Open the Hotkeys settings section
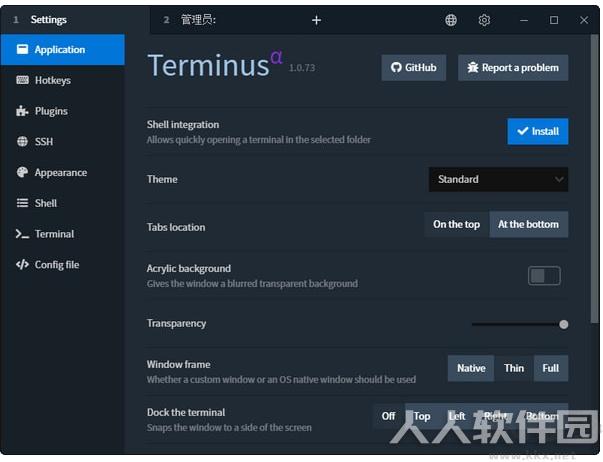The image size is (603, 462). pyautogui.click(x=62, y=80)
